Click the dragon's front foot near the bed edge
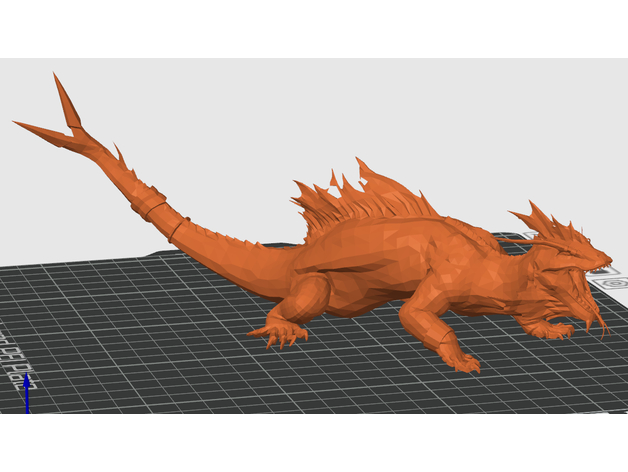The image size is (628, 472). coord(462,363)
